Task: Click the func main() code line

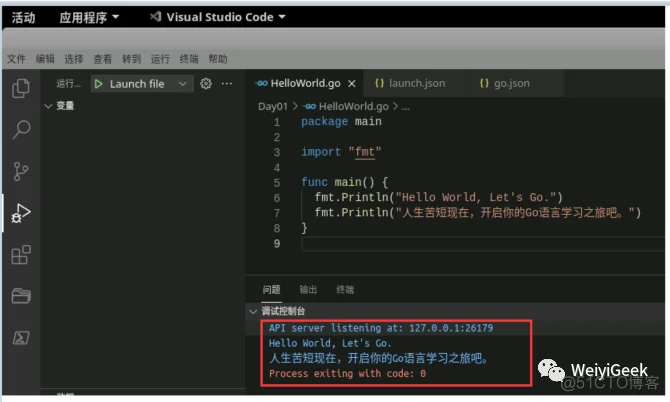Action: click(x=344, y=182)
